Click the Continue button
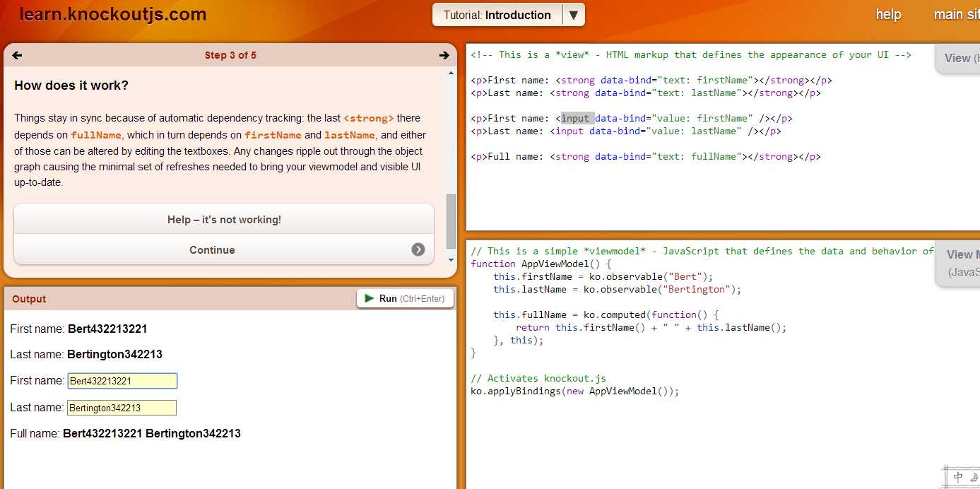This screenshot has height=489, width=980. pyautogui.click(x=224, y=249)
